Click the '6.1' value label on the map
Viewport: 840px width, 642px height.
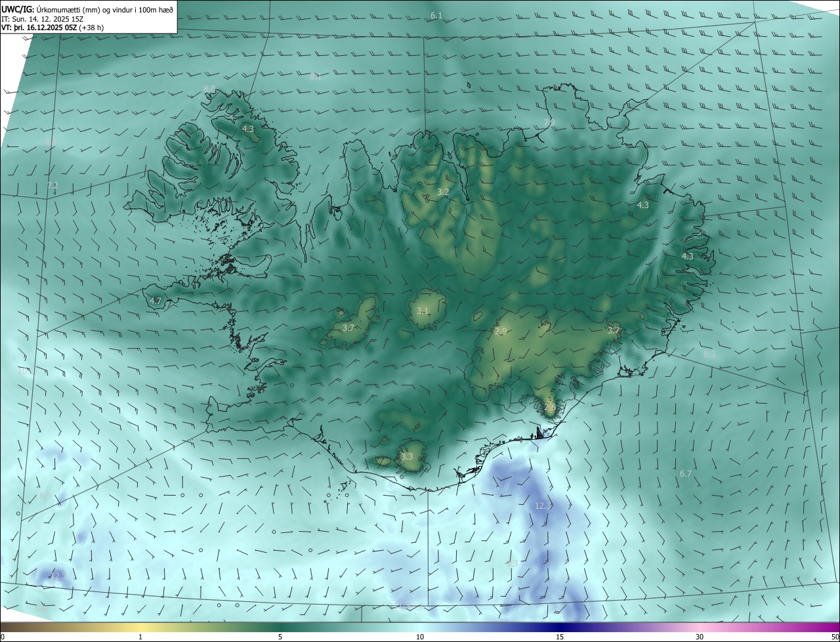(x=436, y=15)
